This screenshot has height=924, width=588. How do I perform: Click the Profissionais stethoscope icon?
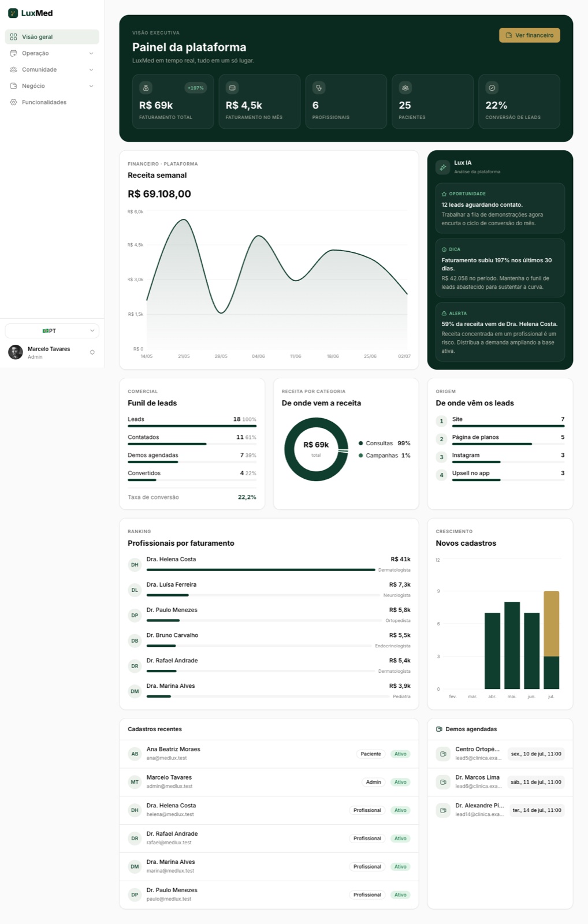(319, 88)
